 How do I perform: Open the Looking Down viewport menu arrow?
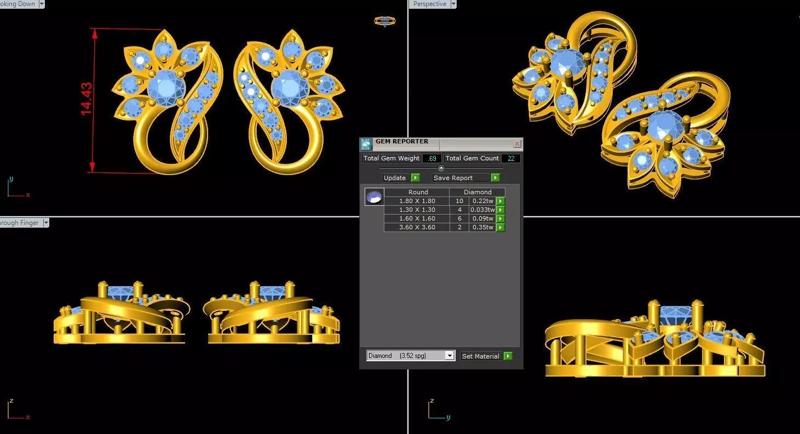coord(42,4)
